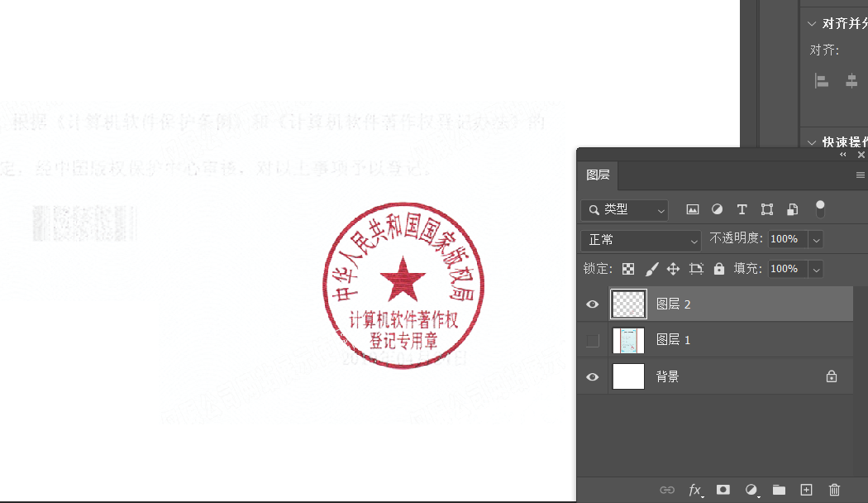
Task: Close the Layers panel
Action: coord(861,155)
